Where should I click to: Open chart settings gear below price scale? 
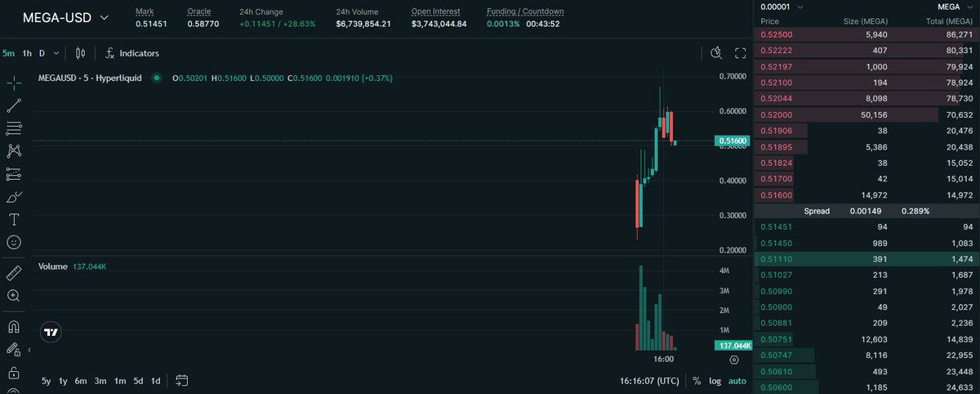pyautogui.click(x=733, y=360)
